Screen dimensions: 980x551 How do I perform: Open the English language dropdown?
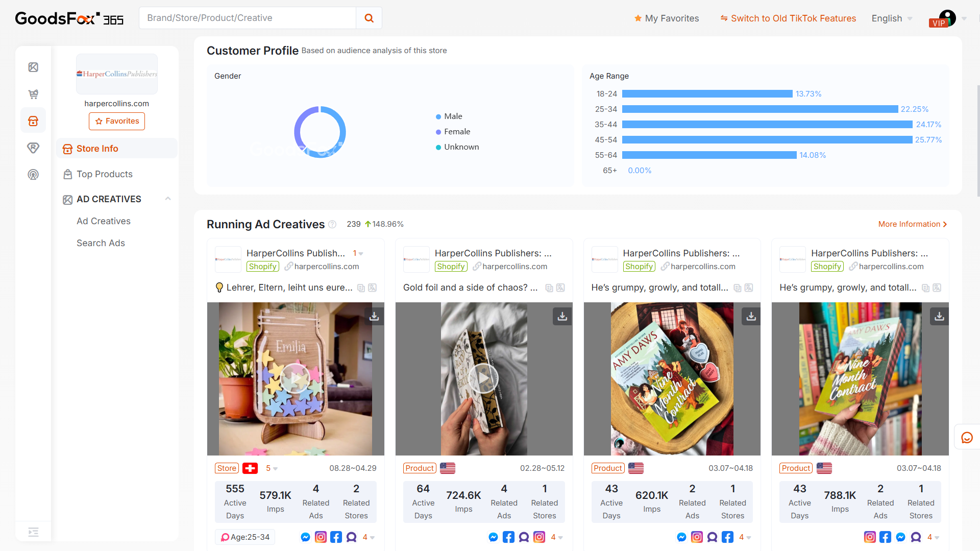click(x=892, y=18)
